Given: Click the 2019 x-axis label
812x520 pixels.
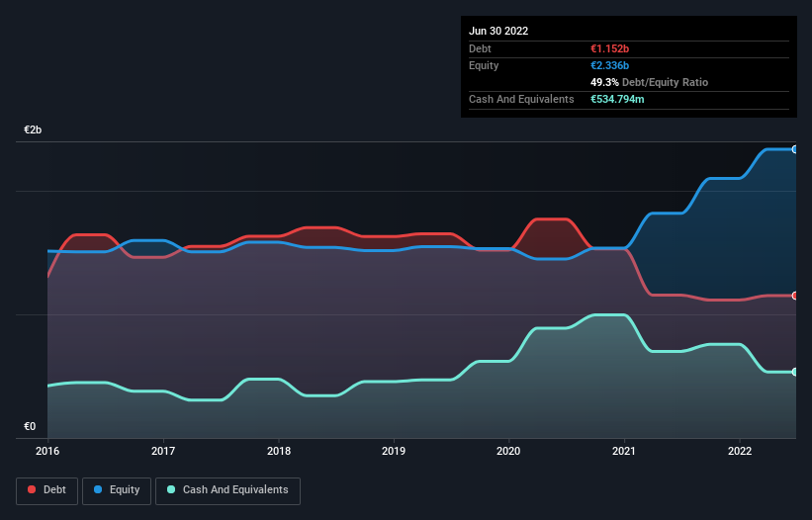Looking at the screenshot, I should tap(394, 451).
